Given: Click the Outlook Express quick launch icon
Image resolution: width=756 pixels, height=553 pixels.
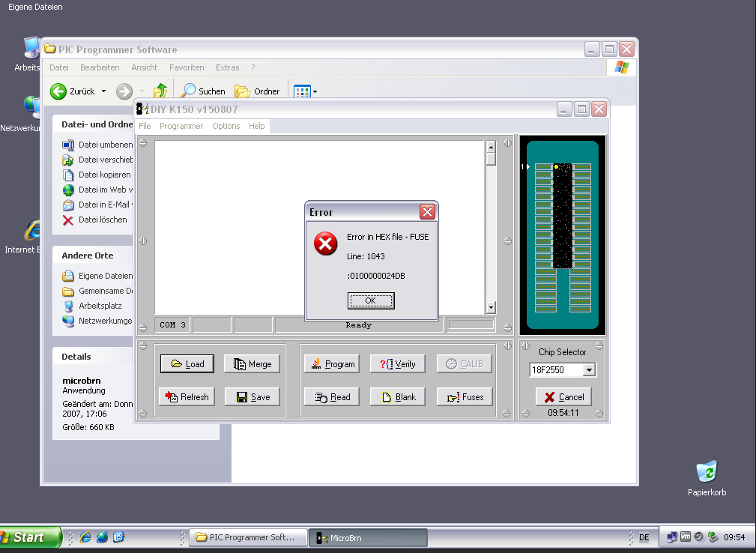Looking at the screenshot, I should (x=118, y=537).
